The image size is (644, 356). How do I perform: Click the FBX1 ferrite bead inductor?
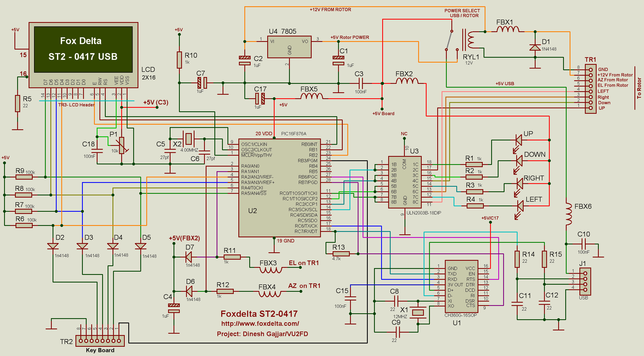[x=508, y=29]
